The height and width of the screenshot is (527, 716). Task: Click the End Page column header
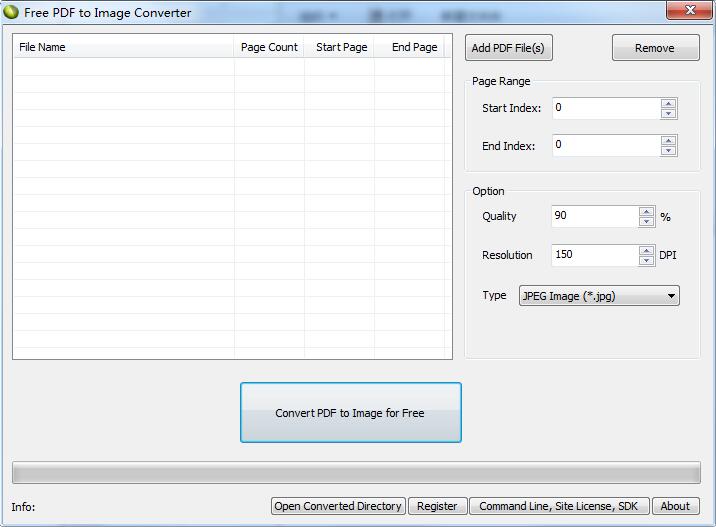pyautogui.click(x=409, y=47)
